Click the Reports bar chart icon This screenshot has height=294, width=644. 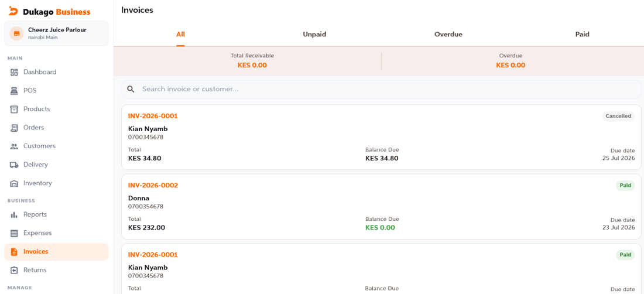click(14, 215)
